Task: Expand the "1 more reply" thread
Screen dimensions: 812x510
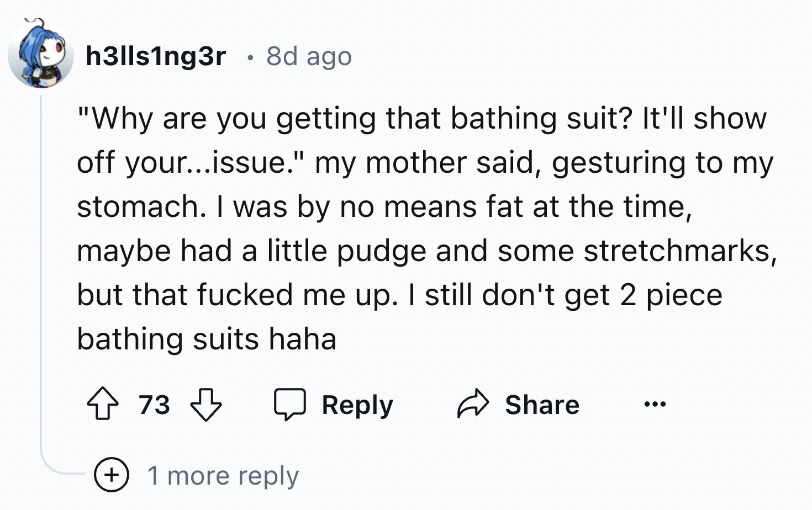Action: [x=223, y=475]
